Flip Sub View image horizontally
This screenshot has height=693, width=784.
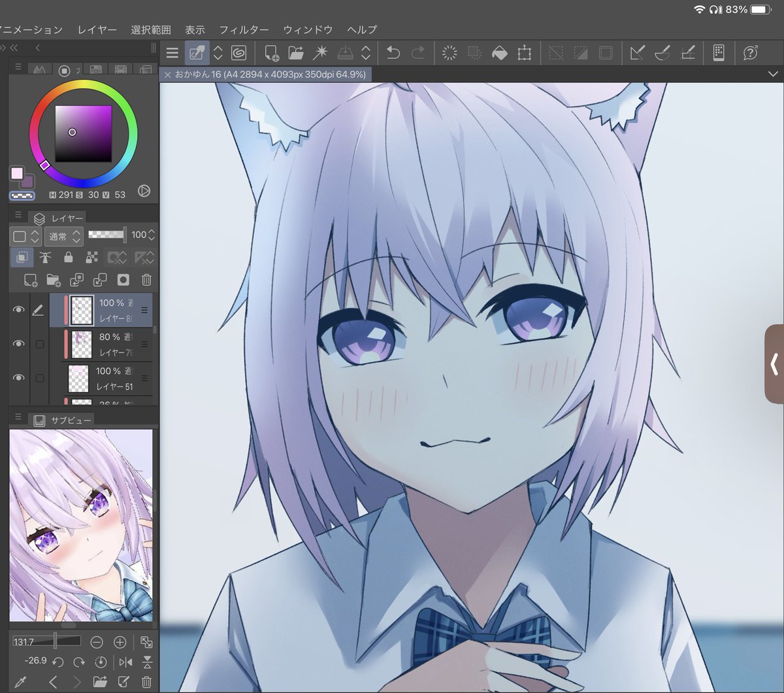click(125, 662)
